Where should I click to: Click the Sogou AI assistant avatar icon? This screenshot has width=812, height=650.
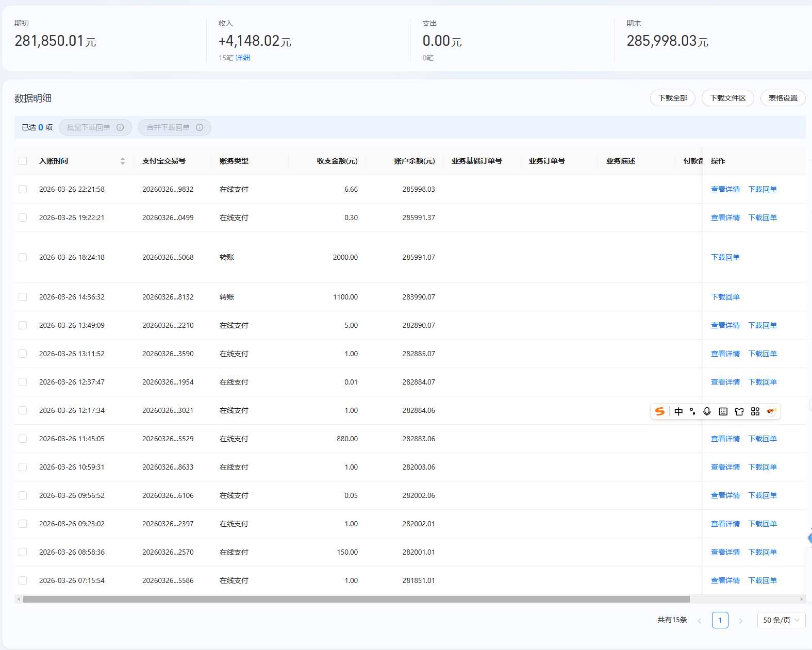tap(771, 411)
